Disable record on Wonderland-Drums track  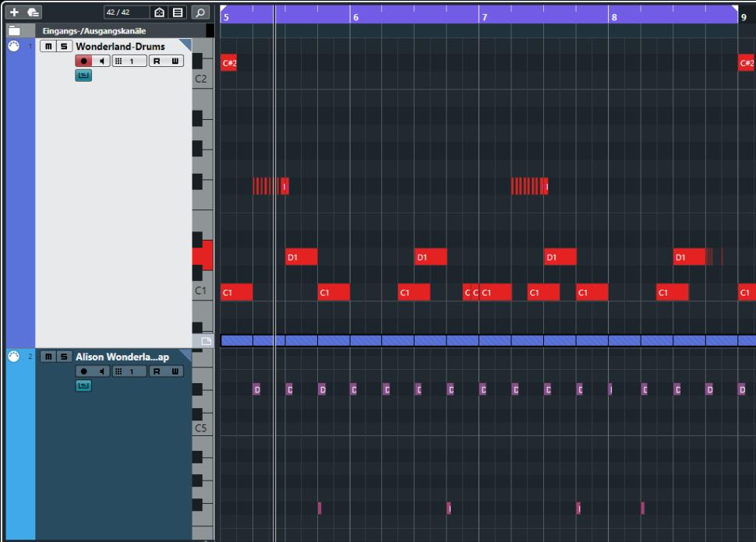tap(83, 61)
